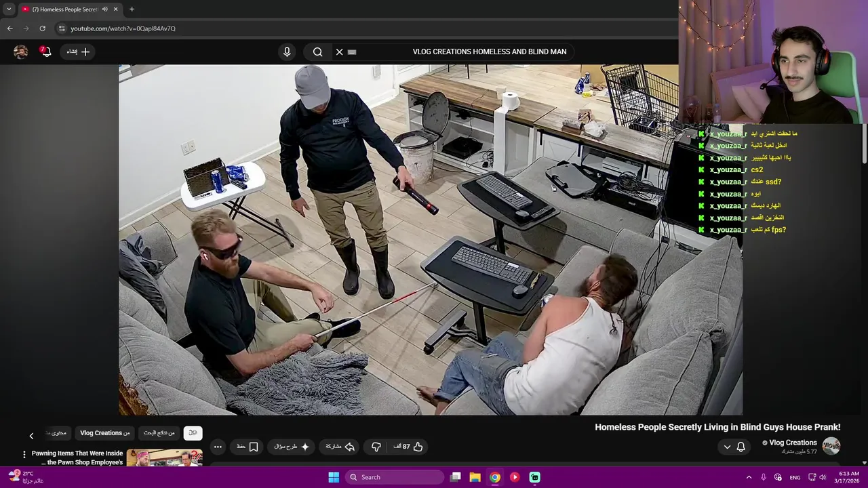This screenshot has width=868, height=488.
Task: Open the on-screen keyboard icon in search
Action: [352, 52]
